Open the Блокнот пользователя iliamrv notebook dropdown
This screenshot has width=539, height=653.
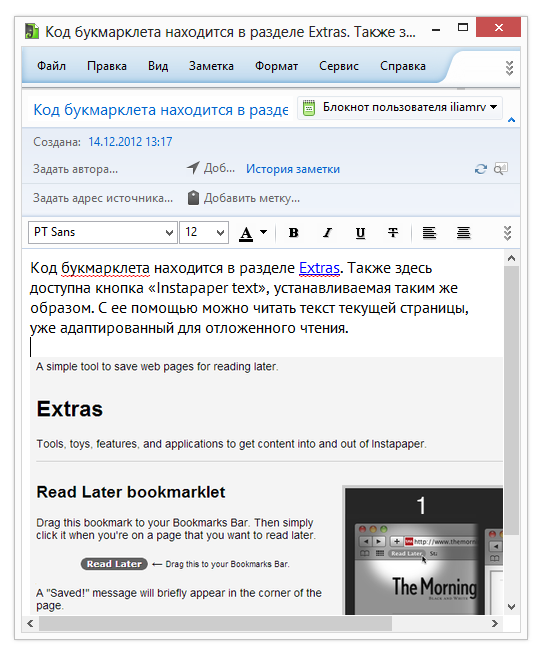[x=400, y=107]
